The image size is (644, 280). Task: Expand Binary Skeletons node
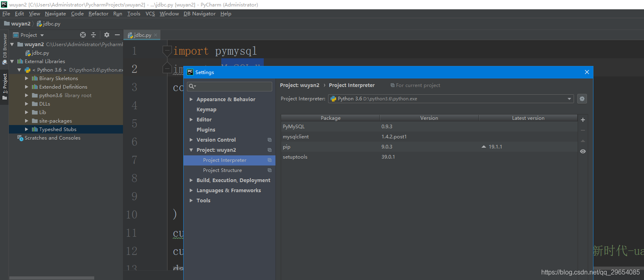tap(27, 78)
